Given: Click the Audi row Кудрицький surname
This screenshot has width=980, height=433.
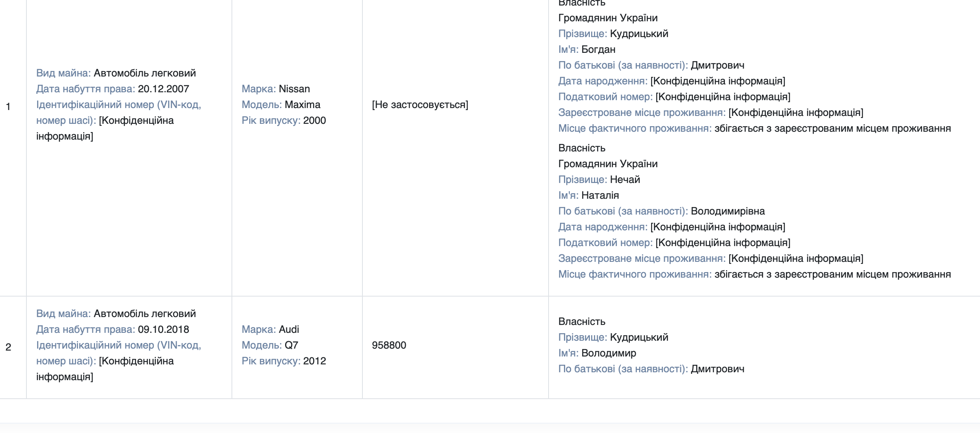Looking at the screenshot, I should click(639, 337).
